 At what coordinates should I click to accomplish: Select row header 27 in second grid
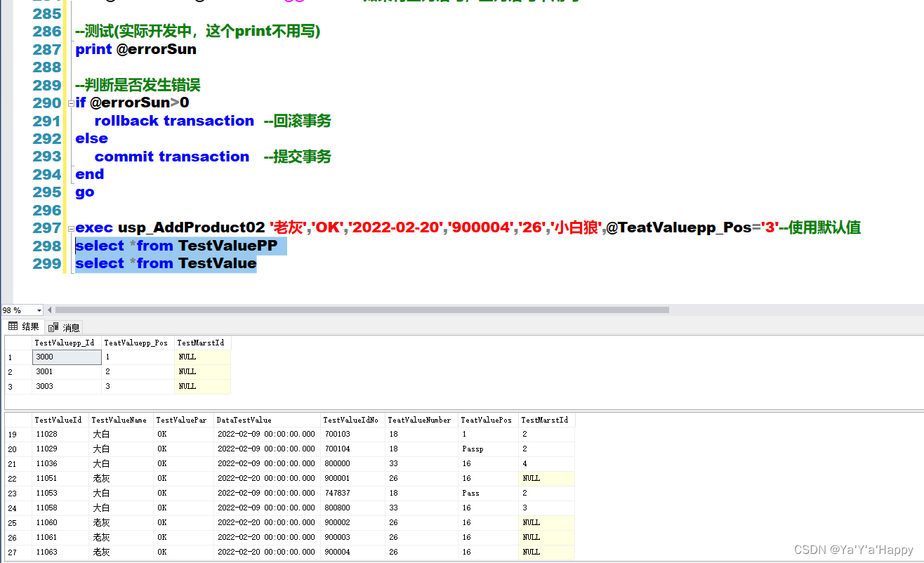(18, 552)
